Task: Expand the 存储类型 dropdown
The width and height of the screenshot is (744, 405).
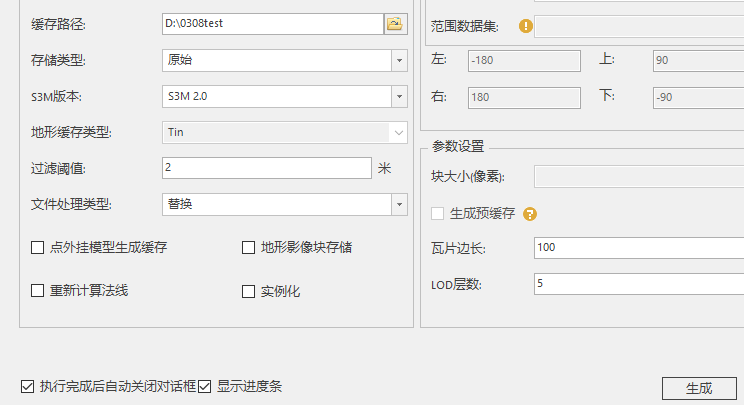Action: [x=399, y=60]
